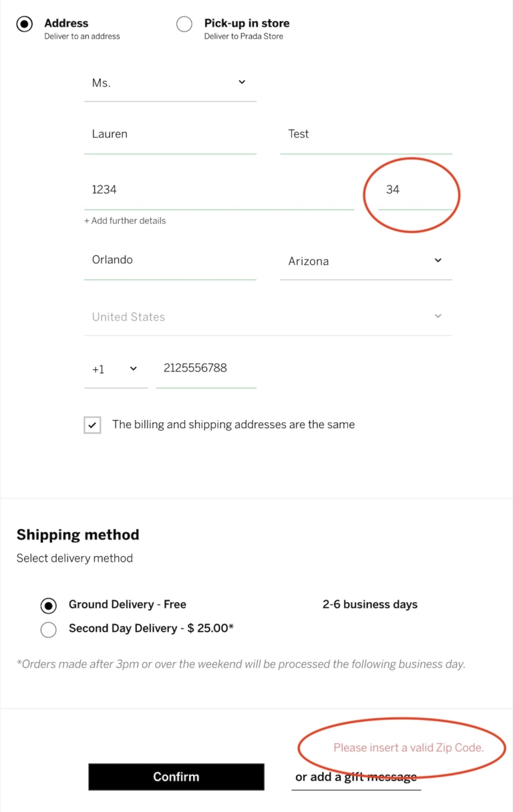Click the first name field showing Lauren
Viewport: 513px width, 812px height.
click(x=170, y=134)
